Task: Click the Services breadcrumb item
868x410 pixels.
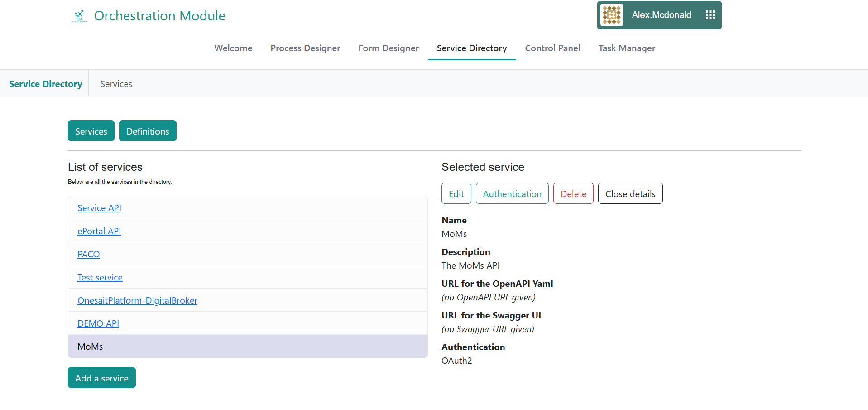Action: [x=116, y=84]
